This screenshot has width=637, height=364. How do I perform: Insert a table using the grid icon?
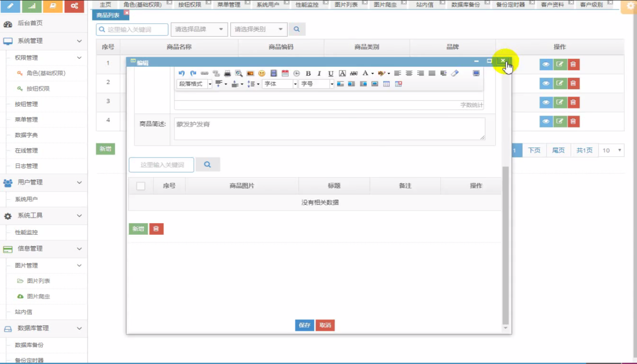(x=386, y=84)
